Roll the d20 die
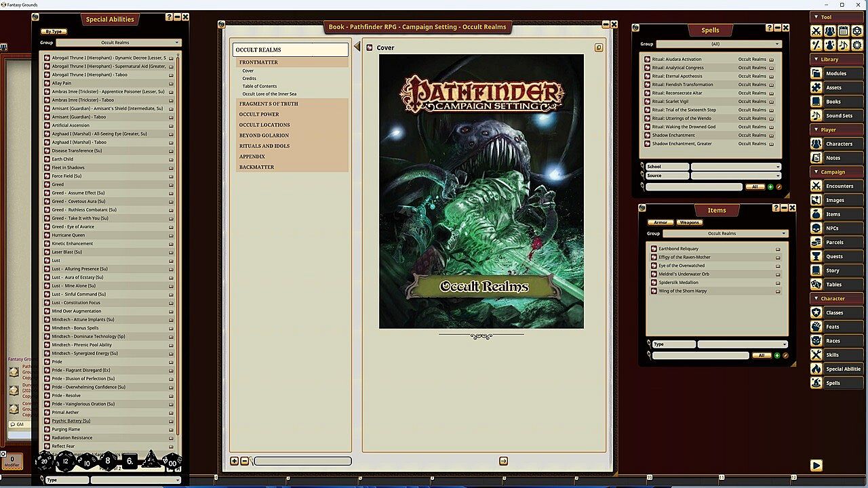This screenshot has width=868, height=488. click(45, 462)
